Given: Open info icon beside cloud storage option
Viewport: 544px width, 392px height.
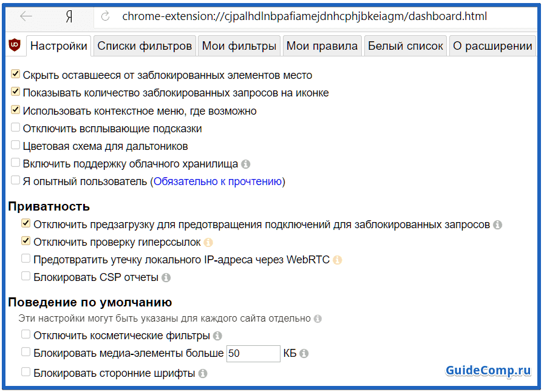Looking at the screenshot, I should click(247, 163).
